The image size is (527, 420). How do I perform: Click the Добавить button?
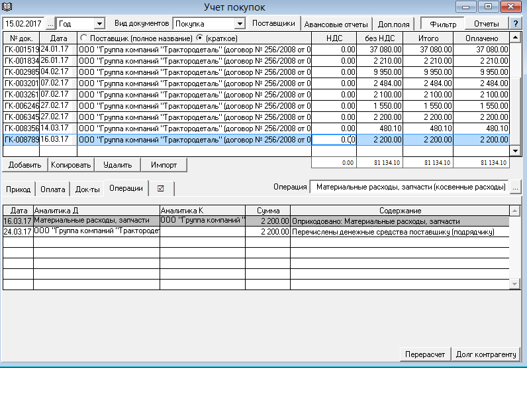[x=24, y=165]
